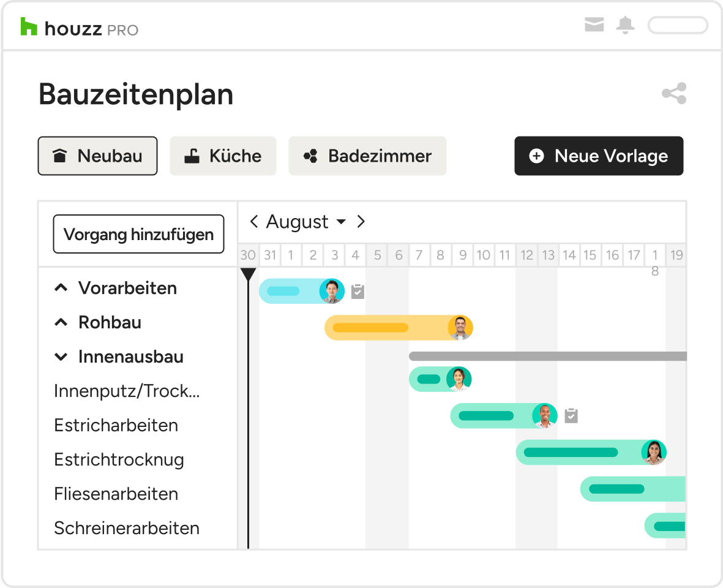Screen dimensions: 723x588
Task: Open the checklist icon next to Estricharbeiten bar
Action: click(x=571, y=415)
